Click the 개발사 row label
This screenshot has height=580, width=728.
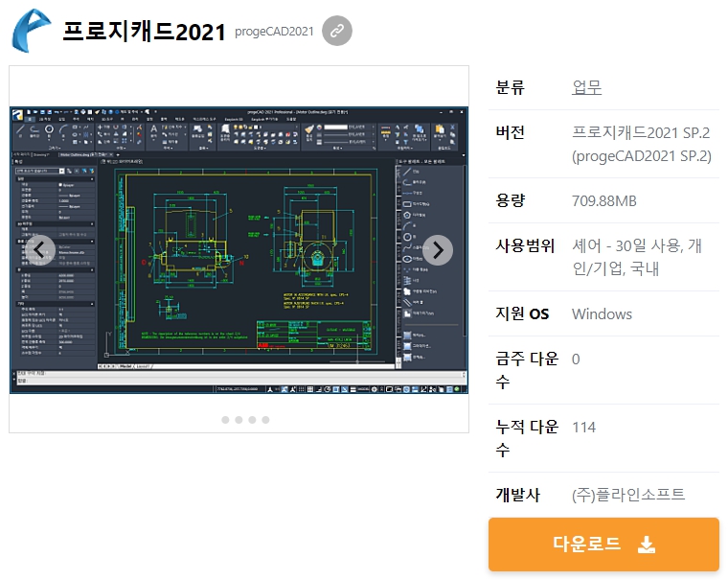[x=517, y=495]
